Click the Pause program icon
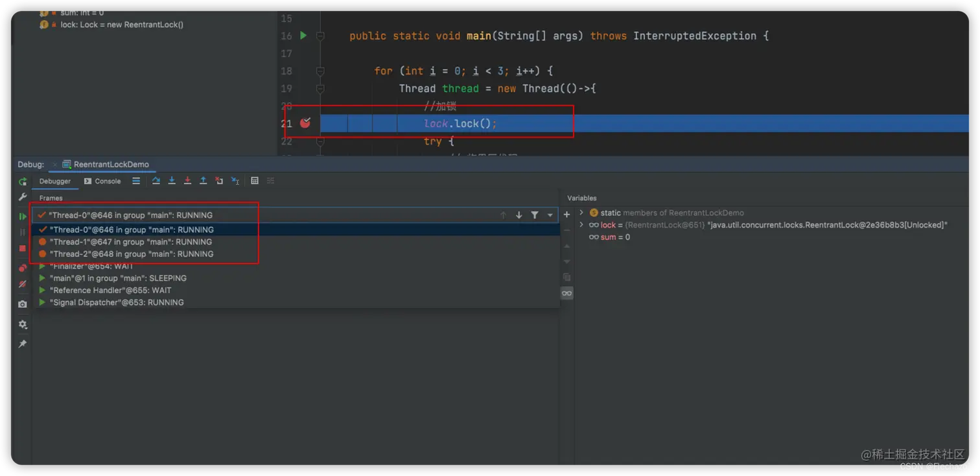This screenshot has height=476, width=980. tap(23, 232)
